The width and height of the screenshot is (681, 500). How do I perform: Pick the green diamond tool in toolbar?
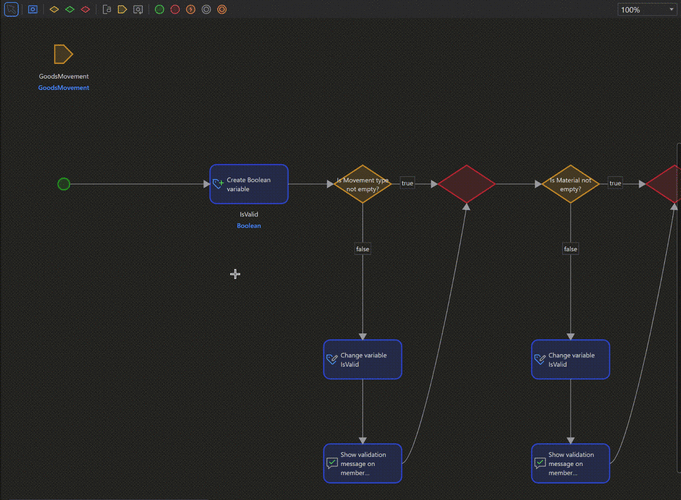pyautogui.click(x=70, y=9)
